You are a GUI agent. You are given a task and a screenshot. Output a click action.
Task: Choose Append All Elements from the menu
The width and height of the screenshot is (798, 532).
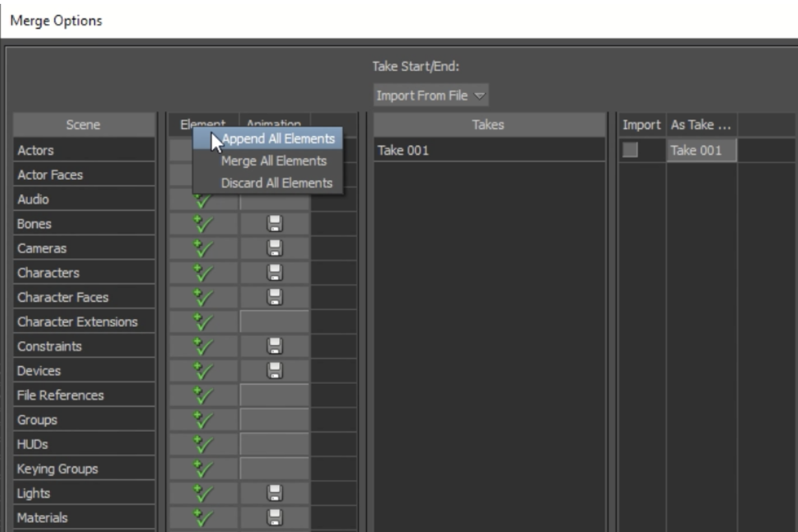(x=278, y=139)
